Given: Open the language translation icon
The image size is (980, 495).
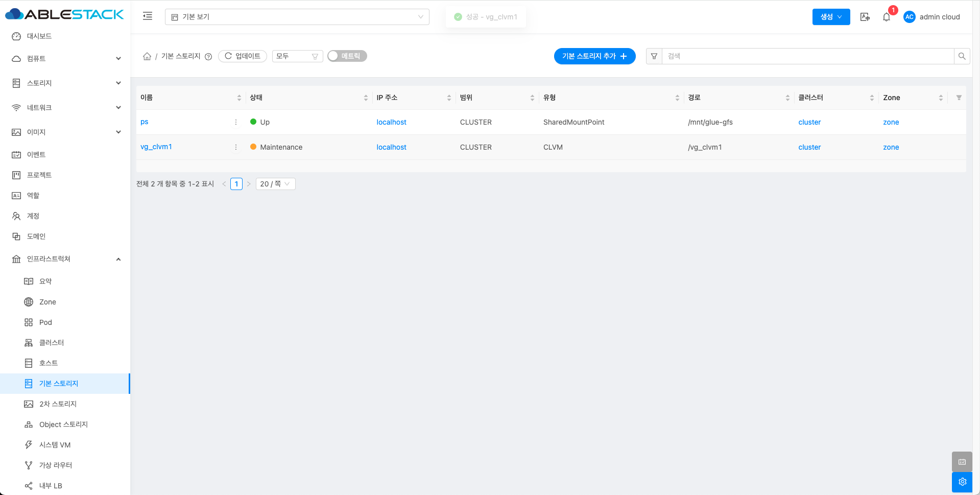Looking at the screenshot, I should point(865,17).
